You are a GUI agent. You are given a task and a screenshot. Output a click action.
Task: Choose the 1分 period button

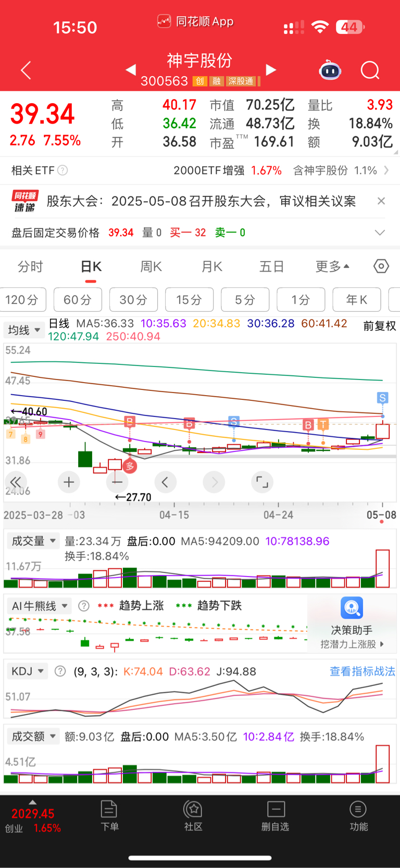(x=301, y=299)
